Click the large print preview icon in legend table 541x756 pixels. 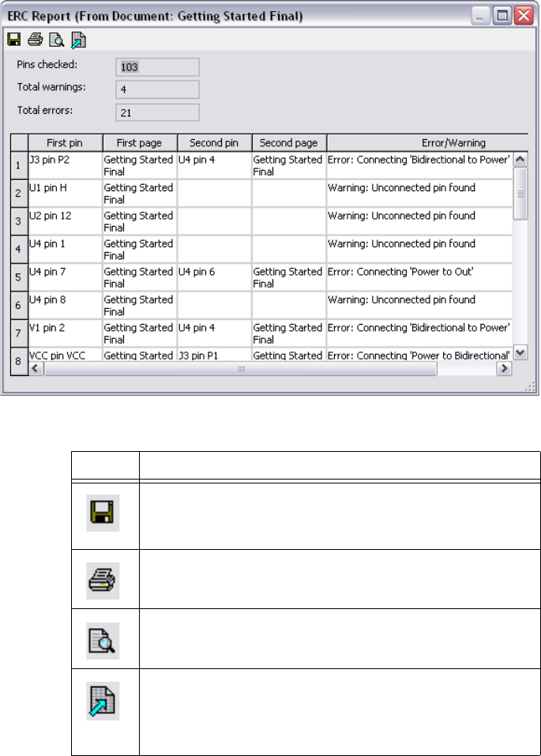(x=103, y=641)
